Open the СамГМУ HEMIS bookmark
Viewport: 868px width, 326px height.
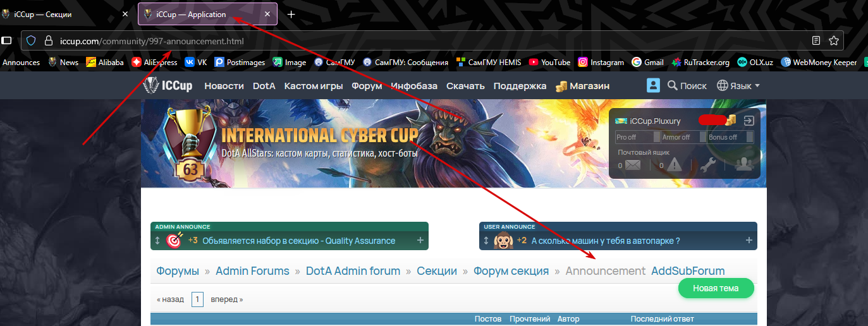tap(488, 63)
